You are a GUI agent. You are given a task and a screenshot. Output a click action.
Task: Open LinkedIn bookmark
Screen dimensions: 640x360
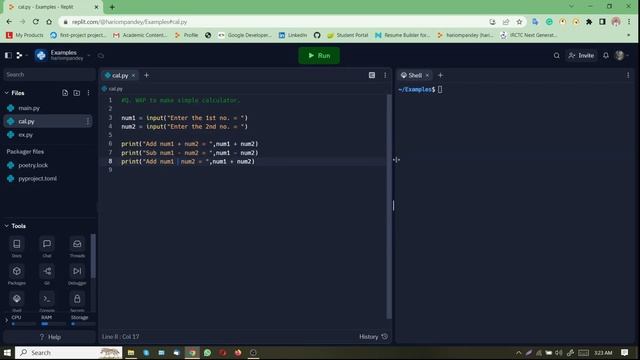point(293,35)
